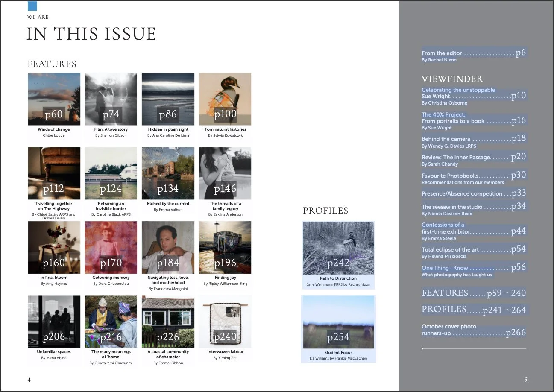
Task: Jump to FEATURES p59 - 240 section link
Action: (474, 293)
